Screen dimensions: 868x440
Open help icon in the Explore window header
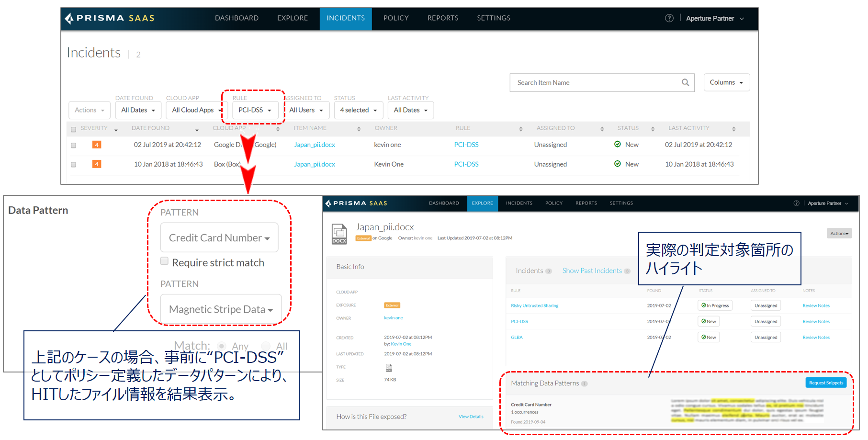point(796,203)
